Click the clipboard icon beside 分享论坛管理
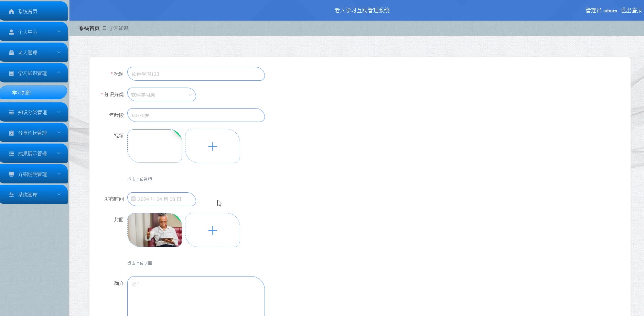The image size is (644, 316). (x=11, y=133)
